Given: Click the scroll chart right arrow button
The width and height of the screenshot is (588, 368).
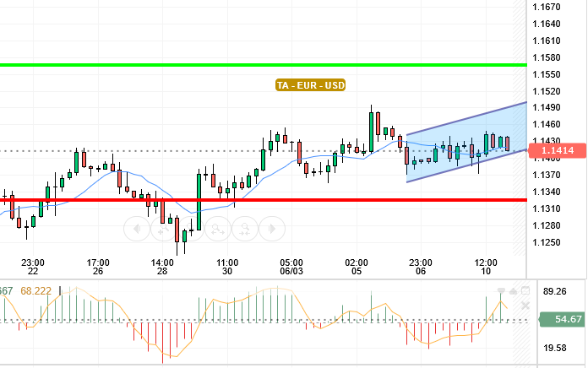Looking at the screenshot, I should click(272, 228).
